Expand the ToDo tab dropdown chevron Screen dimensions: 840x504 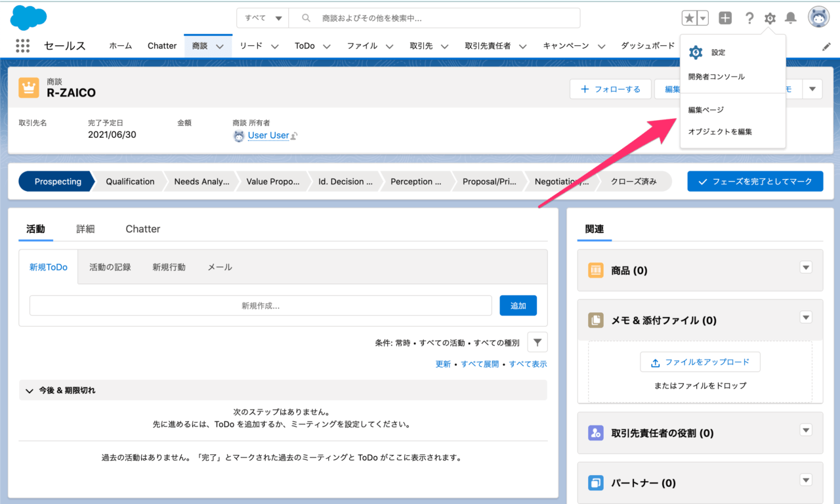tap(327, 47)
